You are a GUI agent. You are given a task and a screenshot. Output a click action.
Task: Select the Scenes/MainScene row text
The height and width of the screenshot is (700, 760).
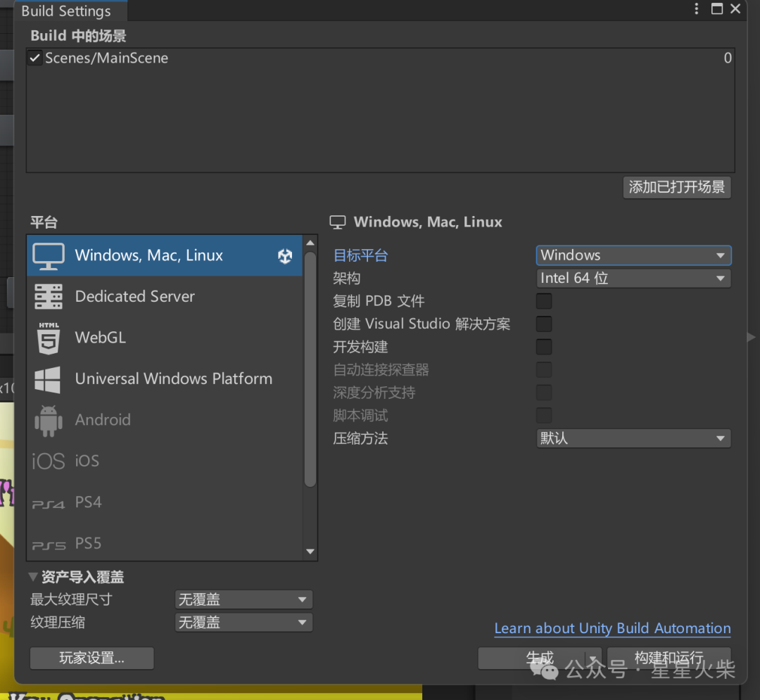107,58
